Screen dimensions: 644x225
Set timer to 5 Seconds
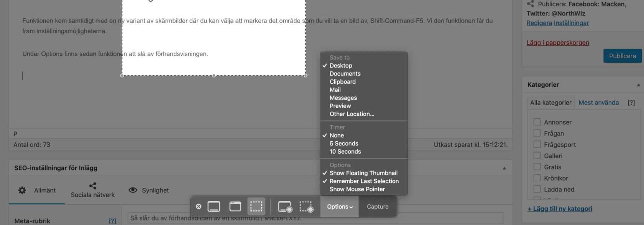click(344, 144)
